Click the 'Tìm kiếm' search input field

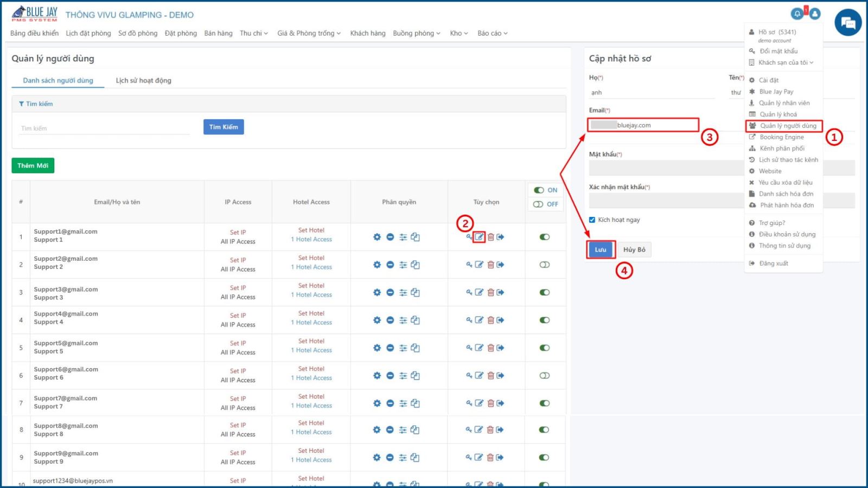point(104,129)
